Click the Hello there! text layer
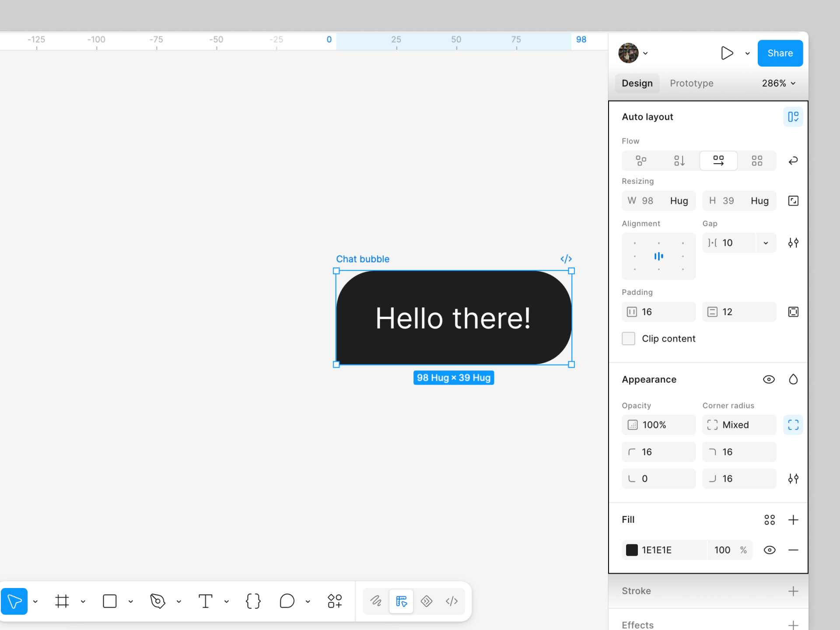Image resolution: width=840 pixels, height=630 pixels. (453, 318)
